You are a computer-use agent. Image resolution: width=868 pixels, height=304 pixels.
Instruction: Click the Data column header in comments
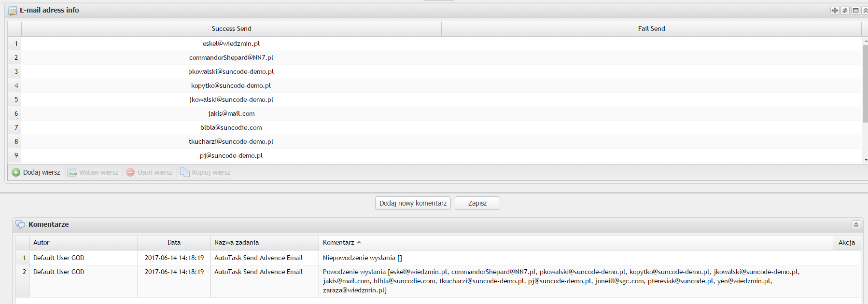point(174,242)
